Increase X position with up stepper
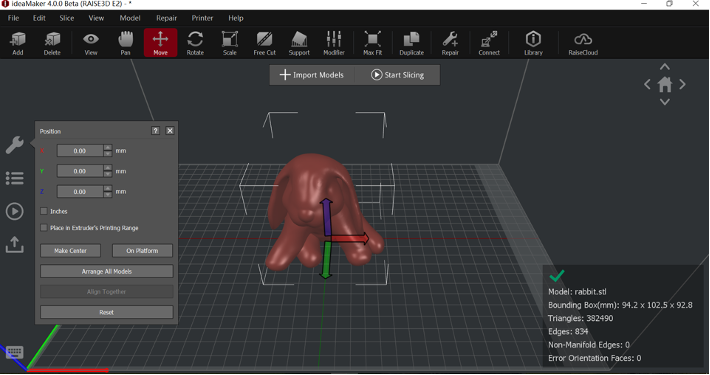Image resolution: width=710 pixels, height=375 pixels. click(108, 147)
